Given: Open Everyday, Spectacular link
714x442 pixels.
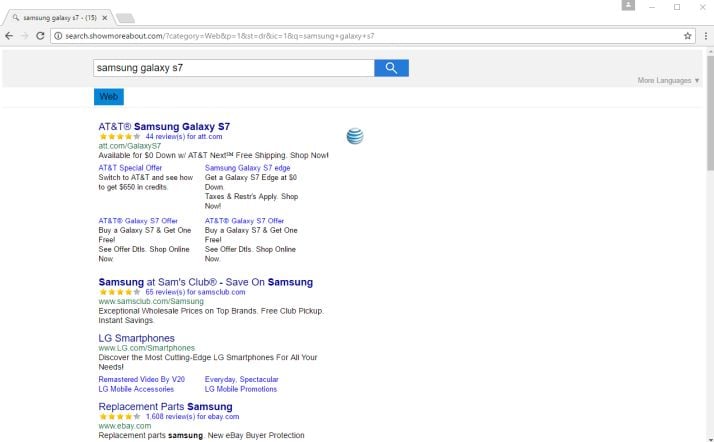Looking at the screenshot, I should pos(241,380).
